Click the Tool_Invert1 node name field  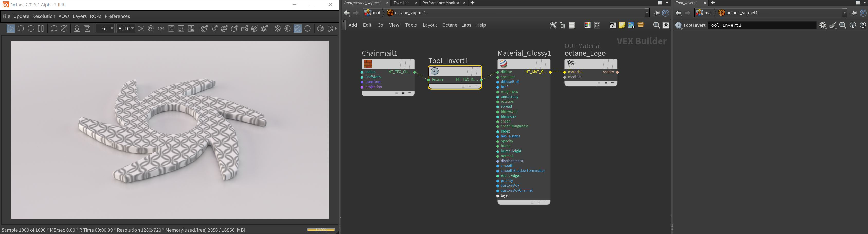[761, 25]
